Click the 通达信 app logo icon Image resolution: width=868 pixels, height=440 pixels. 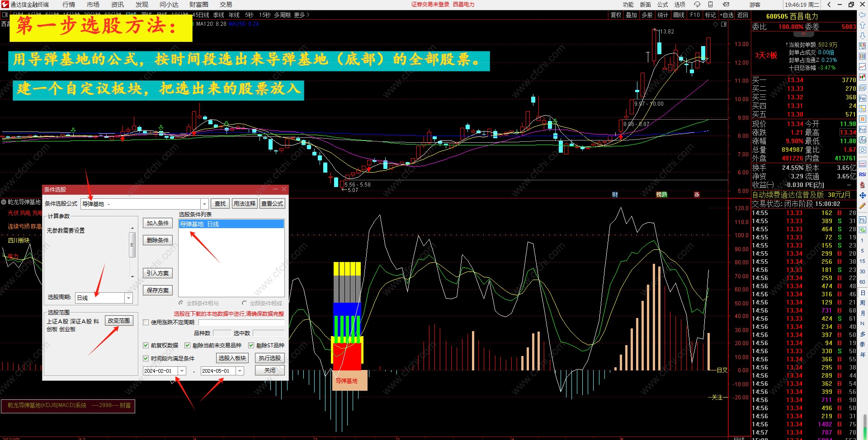point(5,5)
